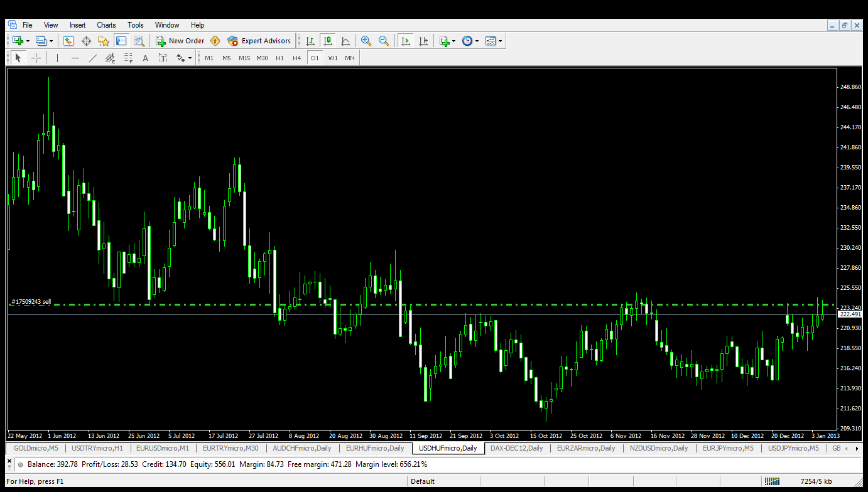The height and width of the screenshot is (492, 868).
Task: Zoom in on the chart
Action: pos(366,41)
